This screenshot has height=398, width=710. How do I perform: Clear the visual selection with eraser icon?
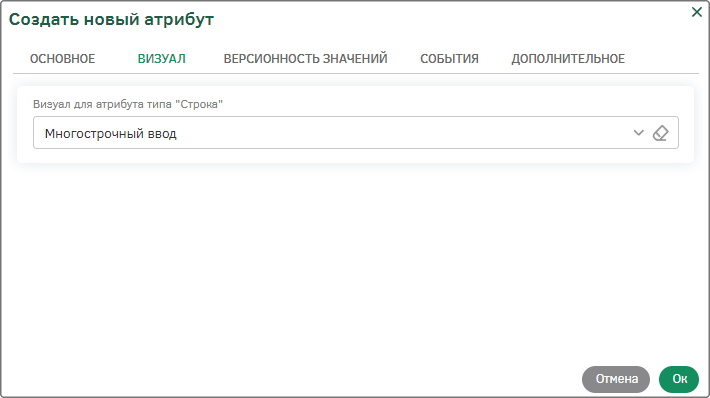coord(661,133)
